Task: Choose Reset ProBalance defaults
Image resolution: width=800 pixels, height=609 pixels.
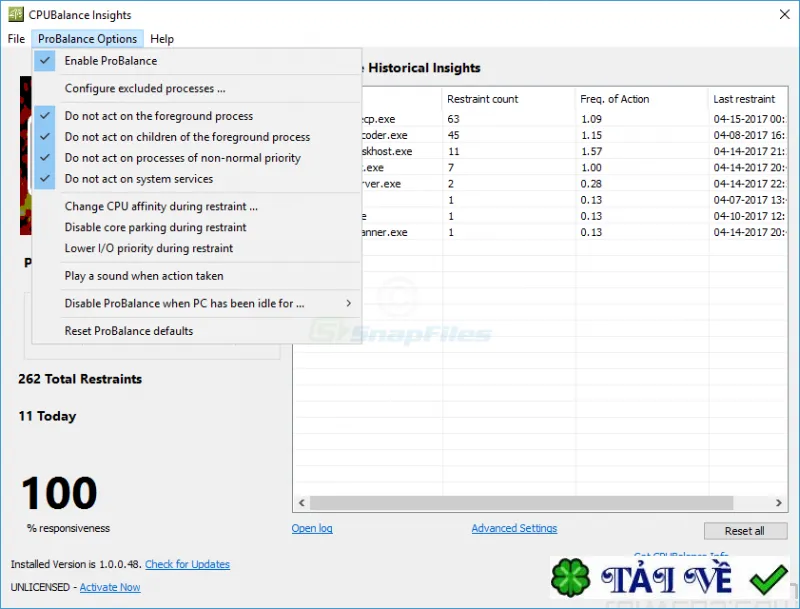Action: [196, 331]
